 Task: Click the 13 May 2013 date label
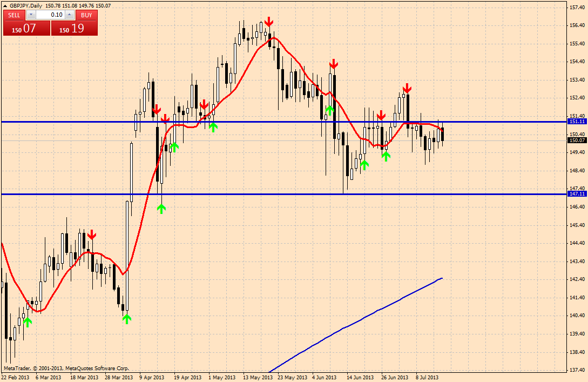point(258,378)
